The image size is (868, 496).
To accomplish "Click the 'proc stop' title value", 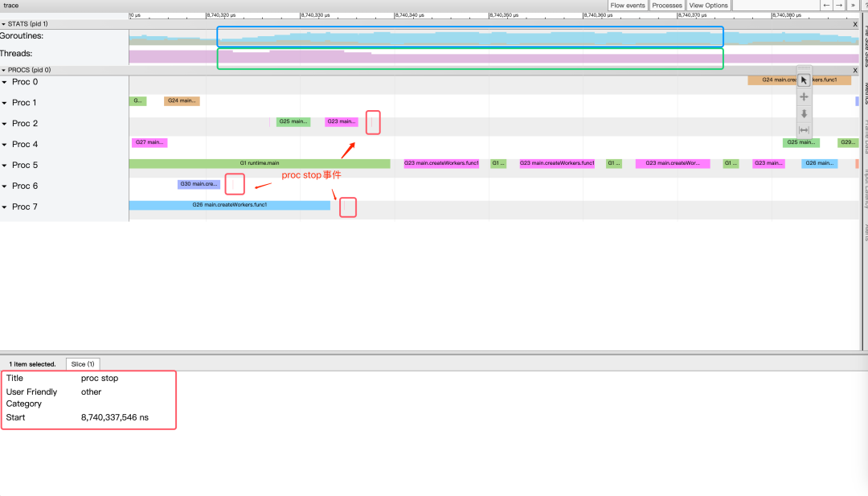I will 100,378.
